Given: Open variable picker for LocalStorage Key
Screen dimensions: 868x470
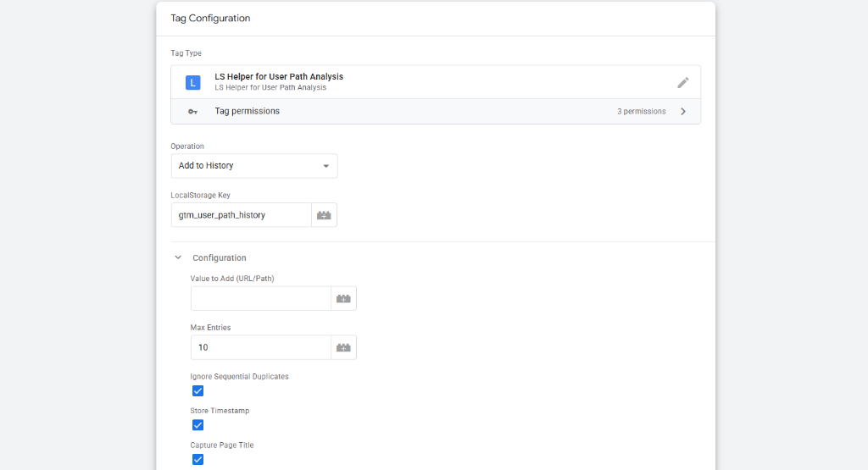Looking at the screenshot, I should point(324,215).
